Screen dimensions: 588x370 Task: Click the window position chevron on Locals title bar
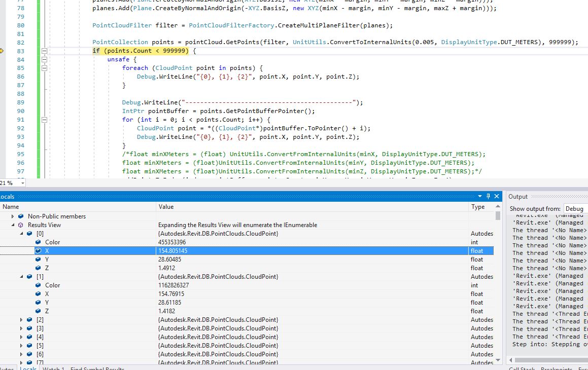[479, 196]
